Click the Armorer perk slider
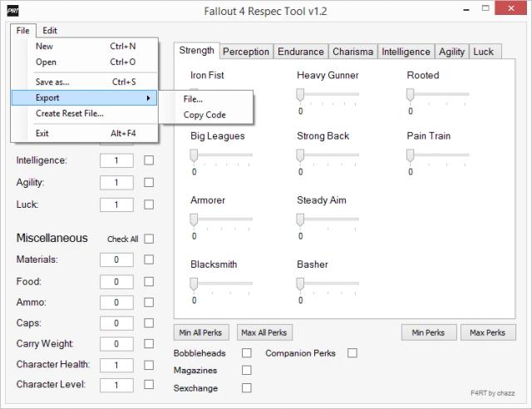The width and height of the screenshot is (532, 409). [221, 220]
